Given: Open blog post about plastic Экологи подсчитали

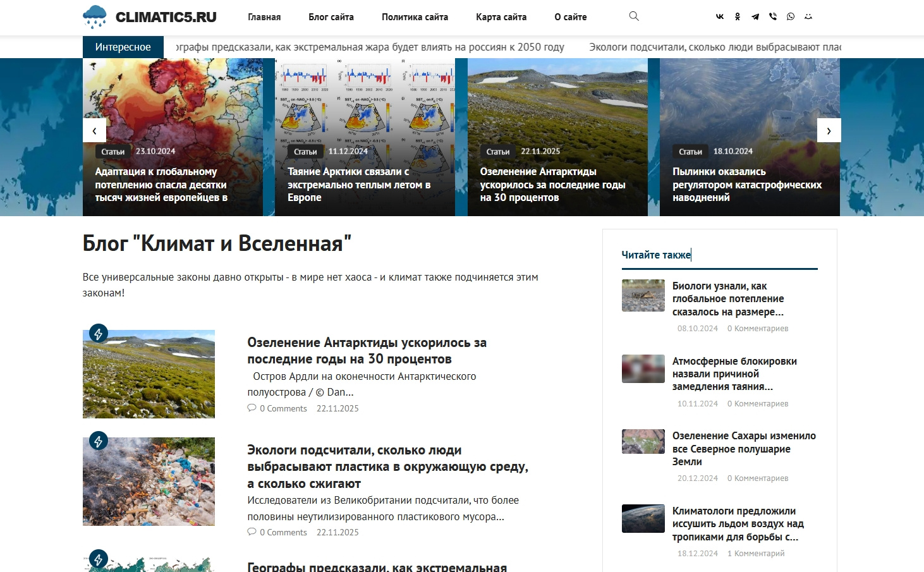Looking at the screenshot, I should pyautogui.click(x=387, y=467).
